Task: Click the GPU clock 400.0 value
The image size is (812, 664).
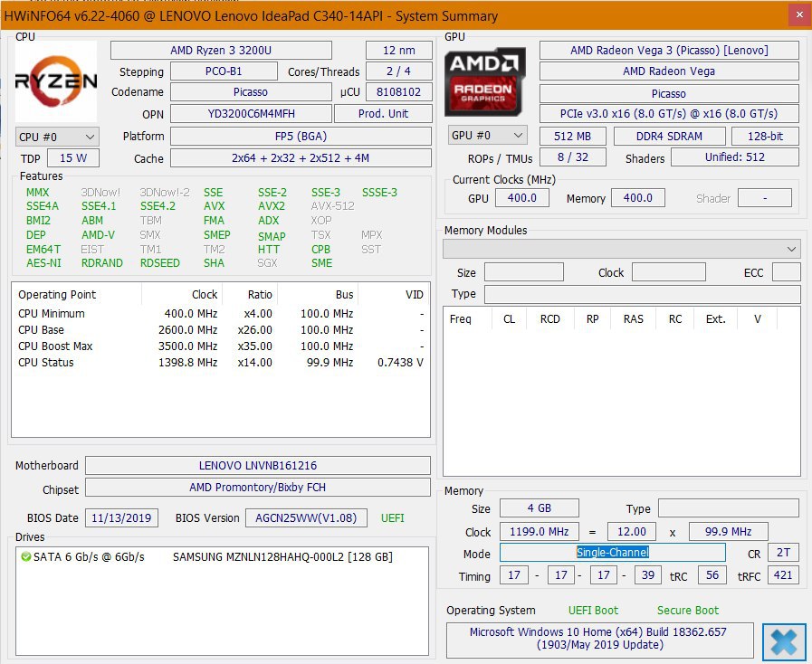Action: tap(522, 198)
